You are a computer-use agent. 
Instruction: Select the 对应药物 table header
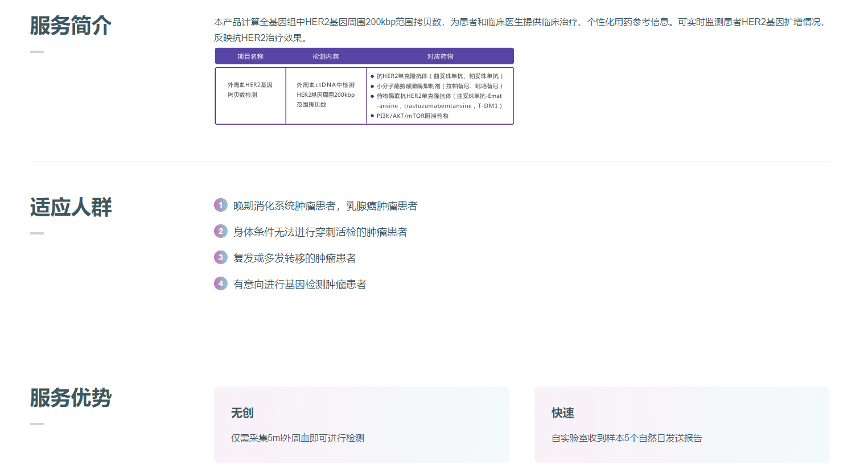point(440,56)
